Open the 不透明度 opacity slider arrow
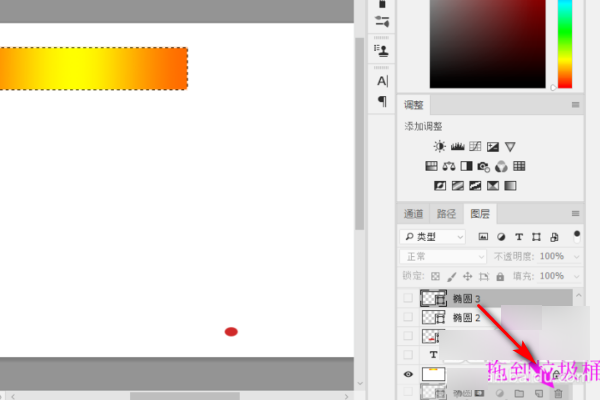Viewport: 600px width, 400px height. tap(576, 257)
